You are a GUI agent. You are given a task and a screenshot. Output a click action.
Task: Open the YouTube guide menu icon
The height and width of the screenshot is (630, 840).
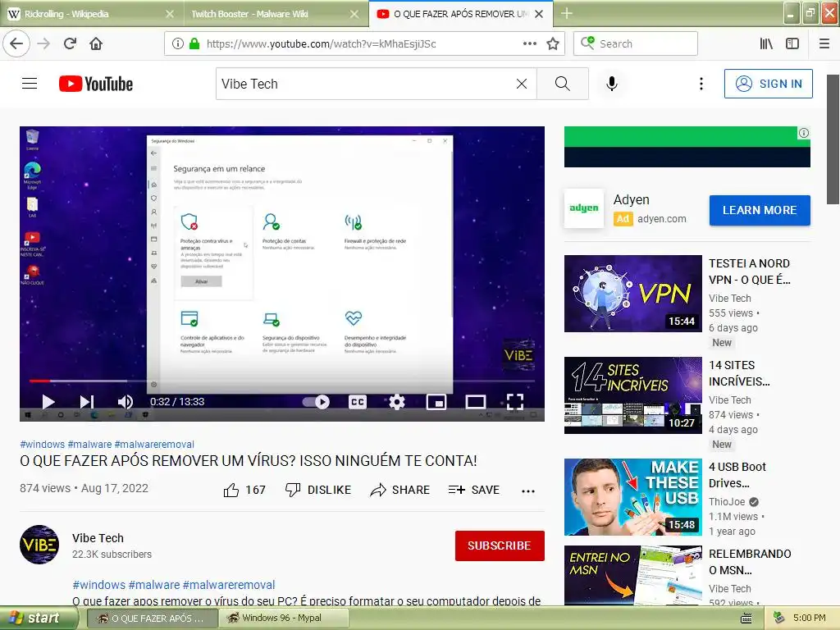(30, 84)
